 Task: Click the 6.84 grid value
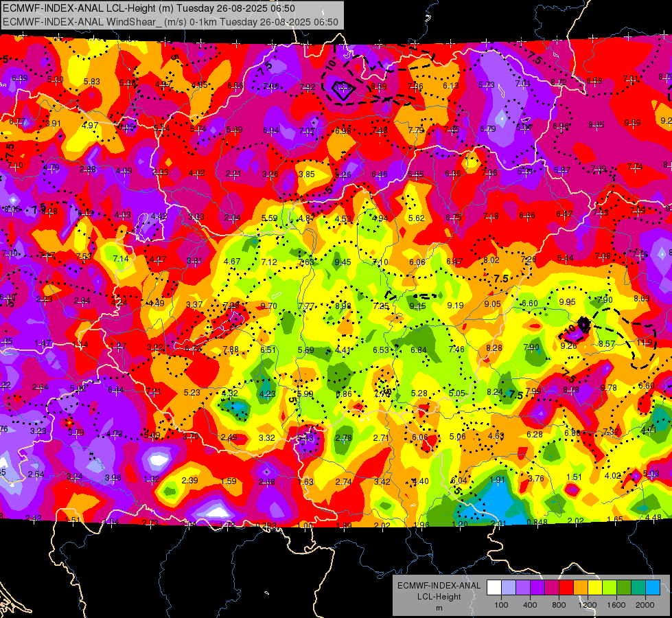419,350
